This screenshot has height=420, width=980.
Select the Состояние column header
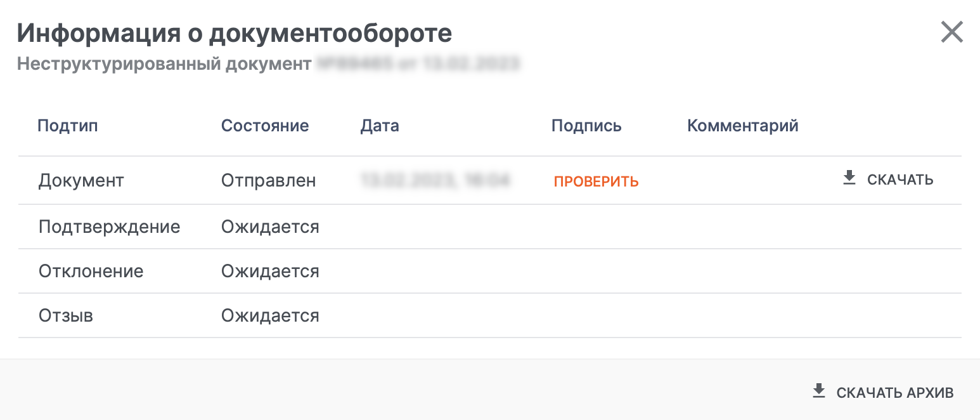point(265,126)
